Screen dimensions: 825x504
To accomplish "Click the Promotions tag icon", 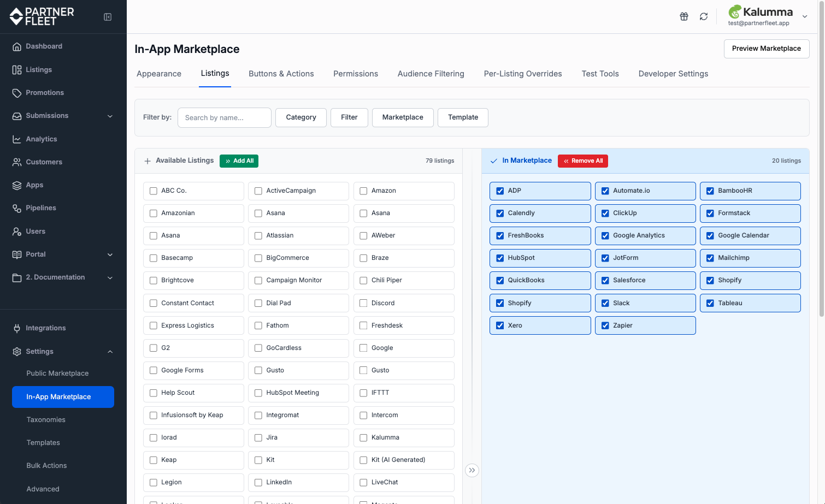I will pyautogui.click(x=17, y=93).
